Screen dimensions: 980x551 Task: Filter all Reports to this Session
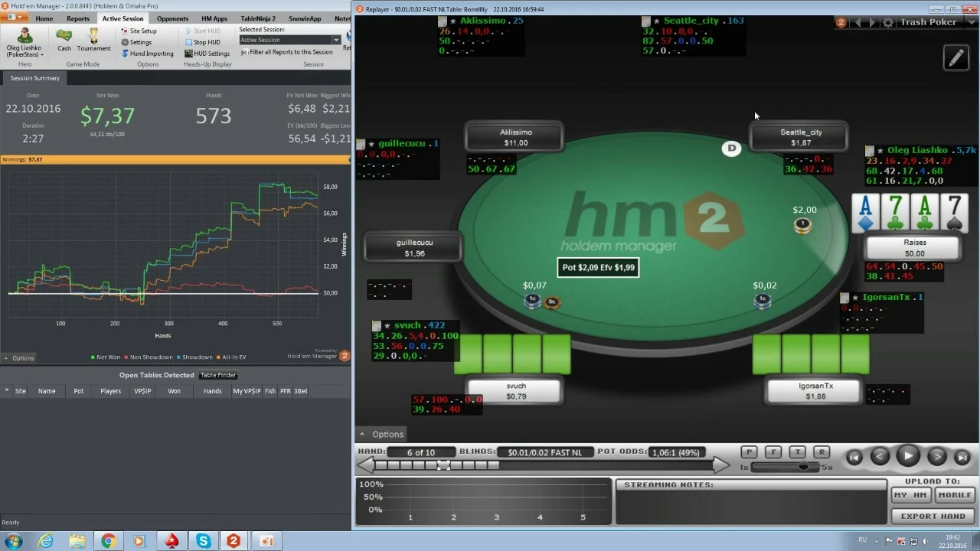tap(286, 52)
